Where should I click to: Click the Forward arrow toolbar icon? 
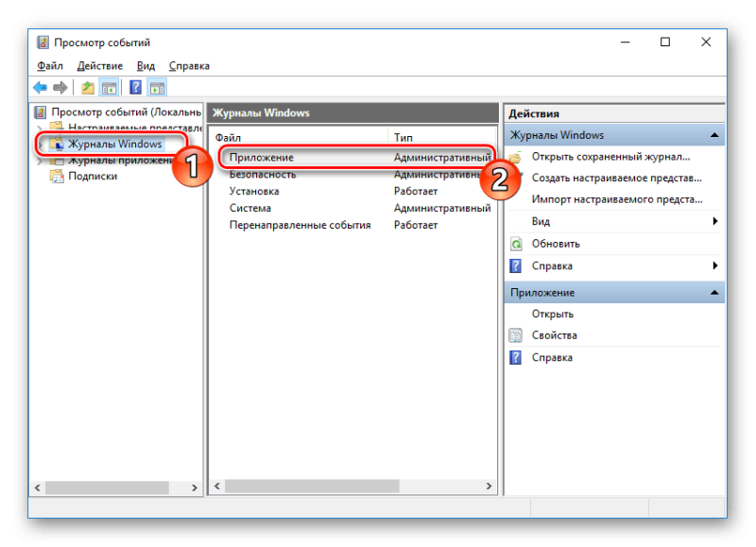click(60, 88)
